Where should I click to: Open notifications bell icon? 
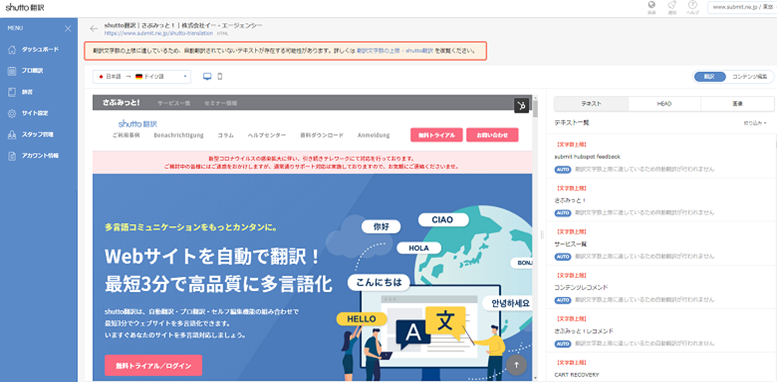coord(671,5)
